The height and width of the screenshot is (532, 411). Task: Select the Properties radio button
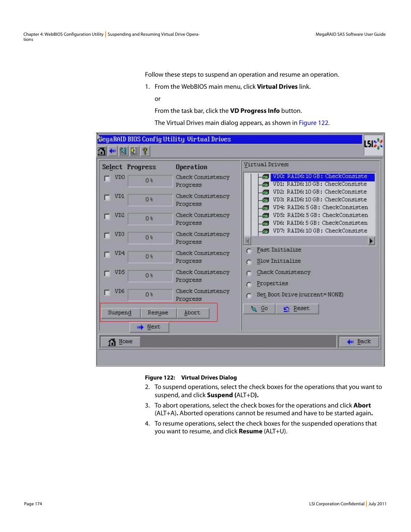(249, 284)
